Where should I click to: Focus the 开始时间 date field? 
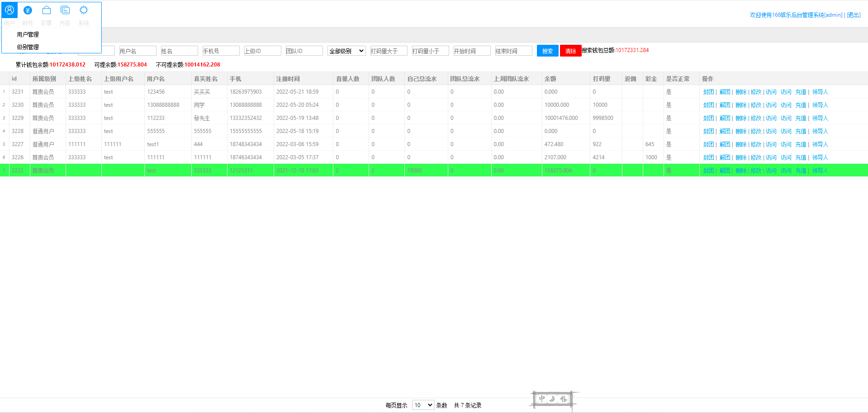pos(472,51)
